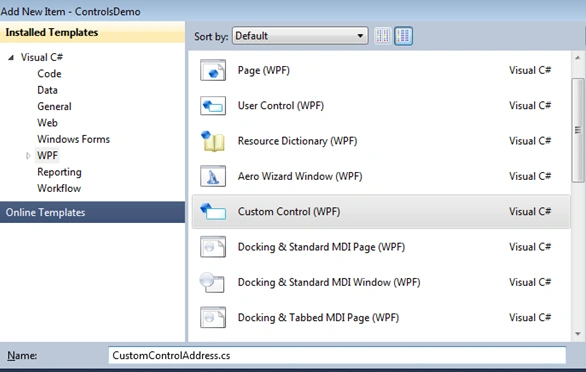Select Docking & Tabbed MDI Page (WPF) name
Image resolution: width=586 pixels, height=372 pixels.
pyautogui.click(x=318, y=317)
